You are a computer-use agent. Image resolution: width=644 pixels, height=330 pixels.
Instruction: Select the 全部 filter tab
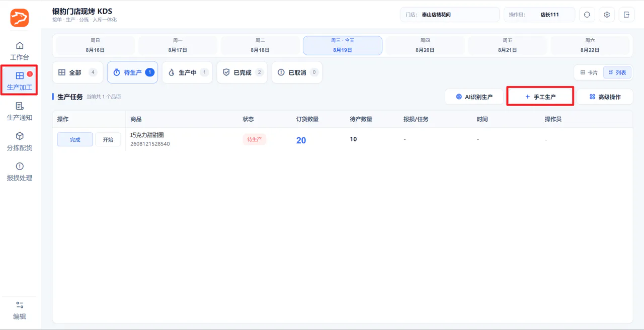click(x=77, y=72)
